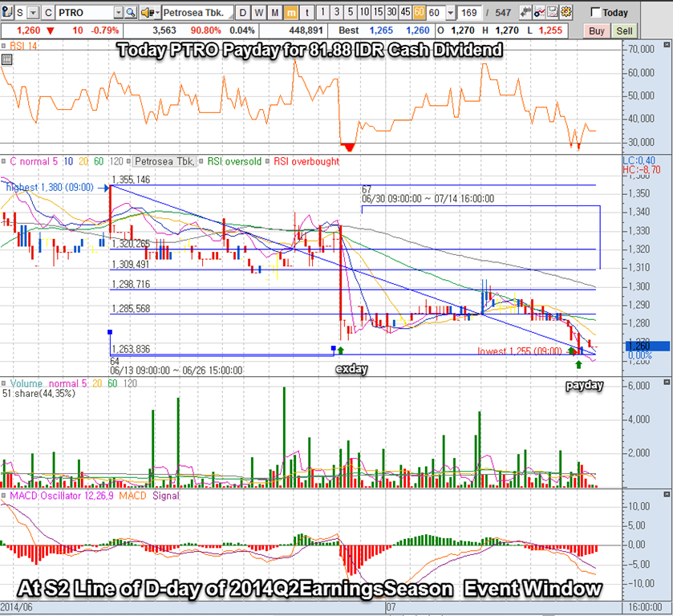Click the bar count field showing 169

pyautogui.click(x=469, y=13)
